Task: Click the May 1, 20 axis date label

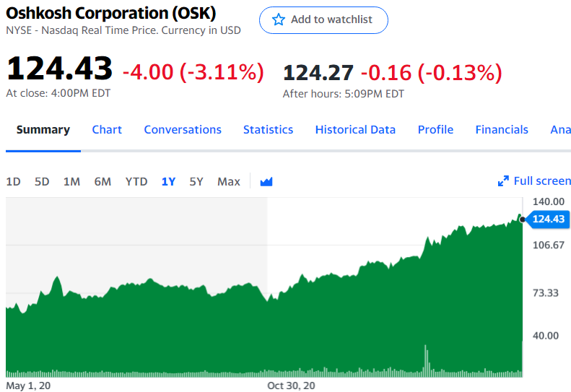Action: pyautogui.click(x=28, y=386)
